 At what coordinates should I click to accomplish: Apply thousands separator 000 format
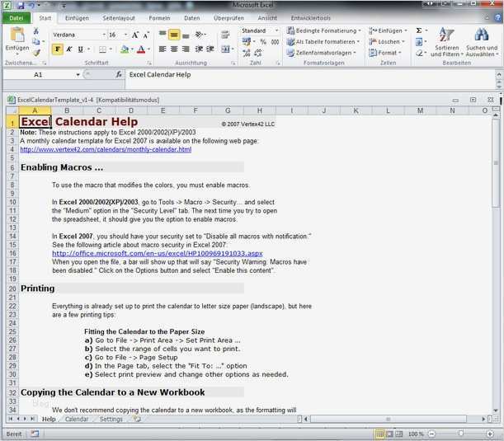tap(275, 42)
